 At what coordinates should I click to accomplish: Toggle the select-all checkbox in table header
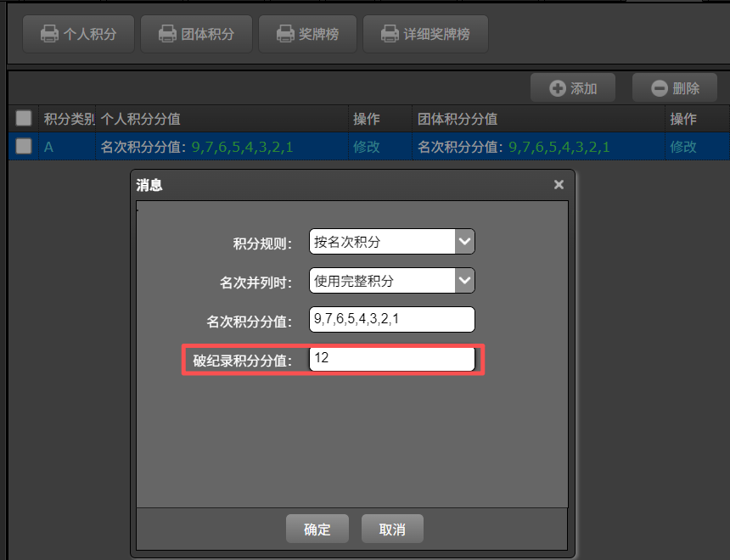(x=24, y=119)
